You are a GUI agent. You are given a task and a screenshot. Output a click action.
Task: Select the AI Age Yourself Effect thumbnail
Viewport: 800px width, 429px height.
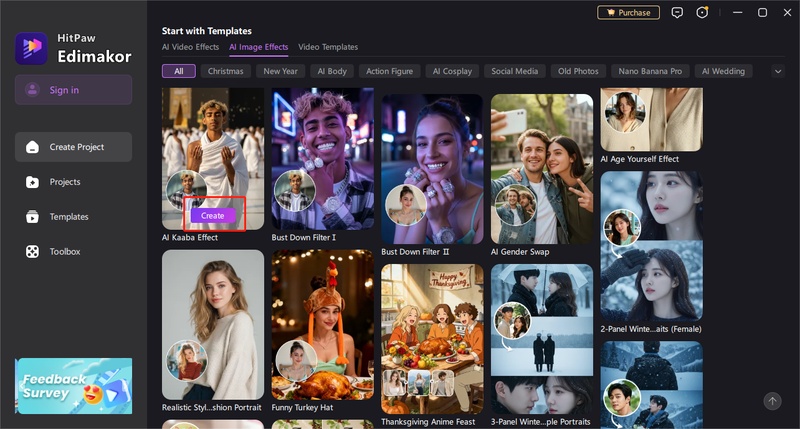click(x=652, y=119)
